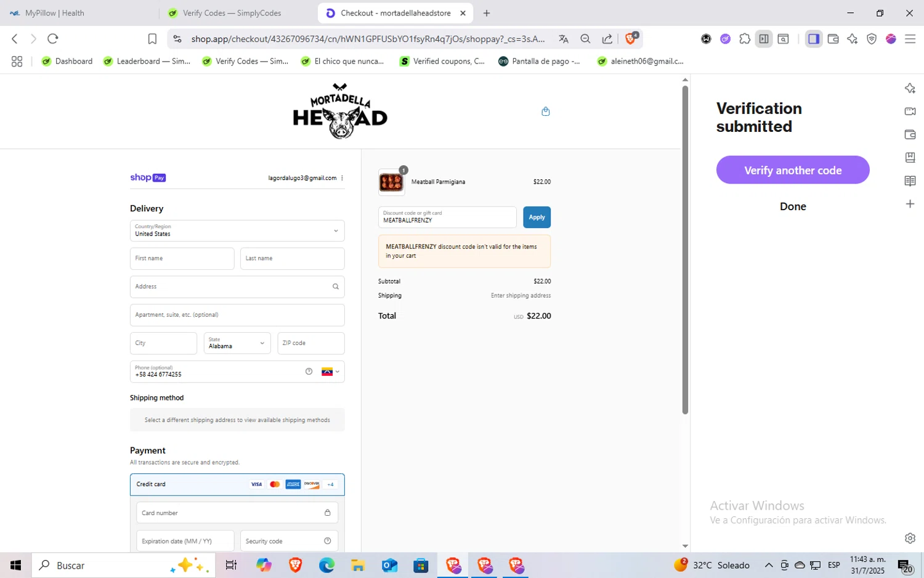Image resolution: width=924 pixels, height=578 pixels.
Task: Add a new item with sidebar plus icon
Action: (x=910, y=204)
